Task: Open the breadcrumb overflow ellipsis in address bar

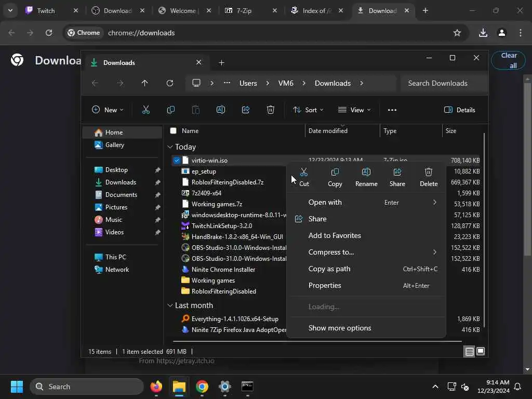Action: coord(227,83)
